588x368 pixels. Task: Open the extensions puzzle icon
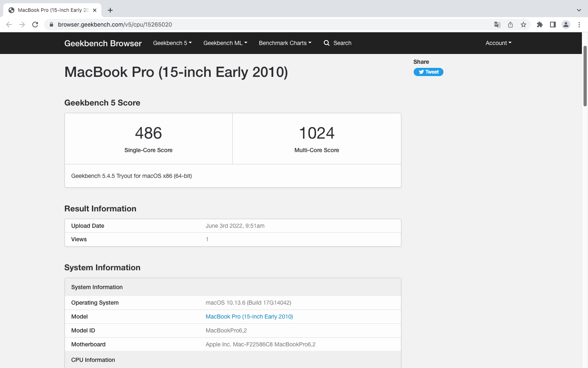pos(540,25)
